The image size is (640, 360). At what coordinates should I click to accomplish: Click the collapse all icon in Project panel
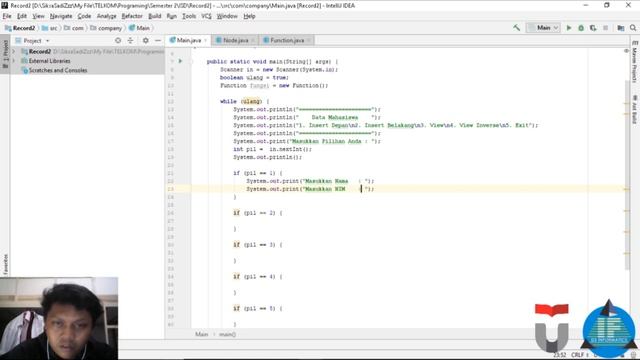coord(130,40)
